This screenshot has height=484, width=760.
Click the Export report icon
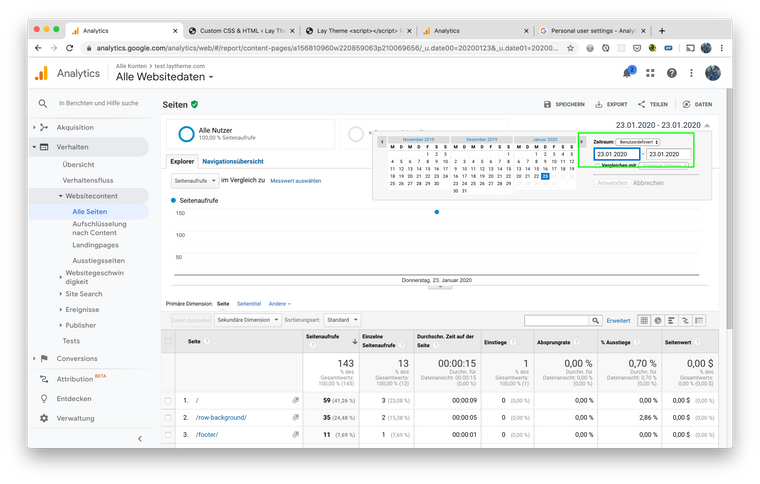(x=599, y=104)
